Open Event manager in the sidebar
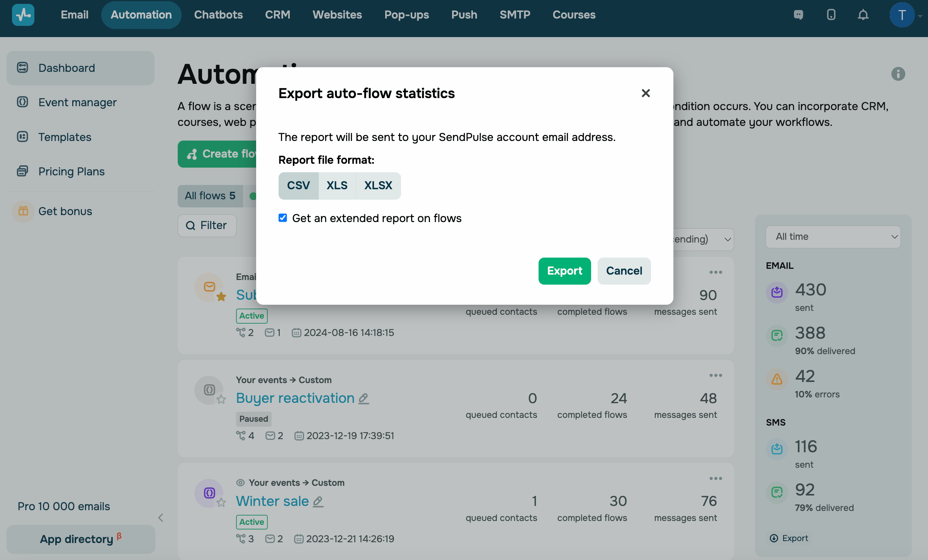 pos(77,102)
